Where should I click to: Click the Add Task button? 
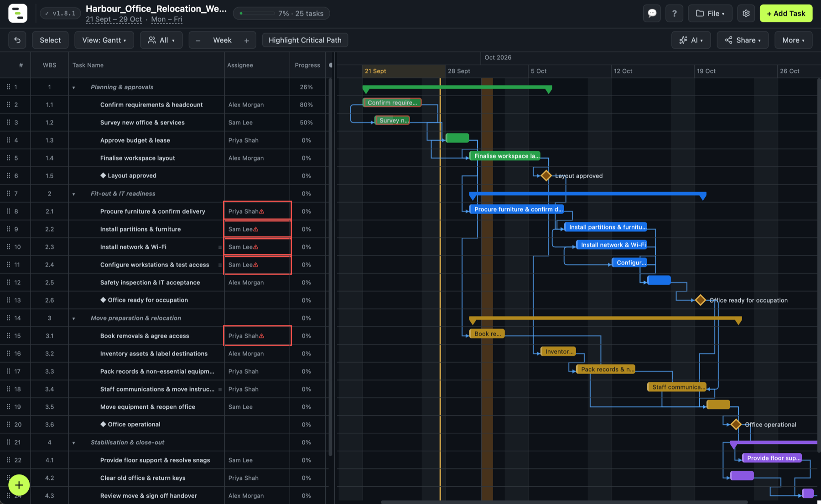point(786,13)
